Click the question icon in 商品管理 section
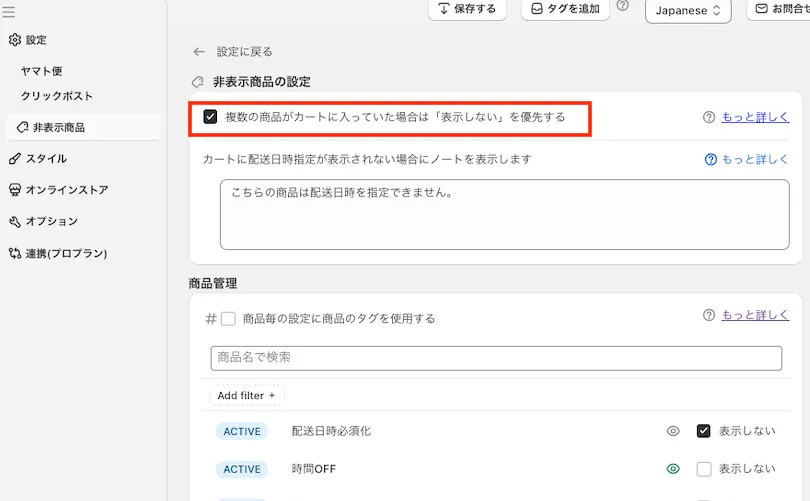 click(x=709, y=315)
